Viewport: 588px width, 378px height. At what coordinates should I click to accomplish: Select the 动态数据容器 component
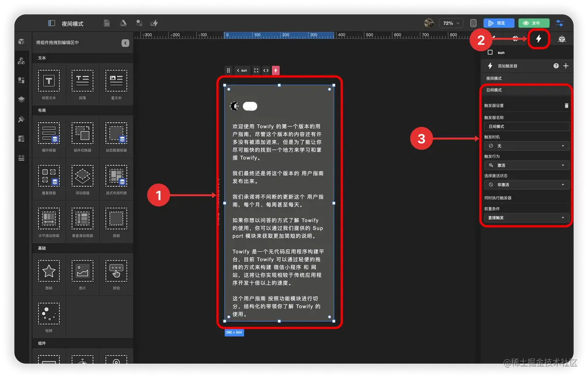tap(116, 136)
